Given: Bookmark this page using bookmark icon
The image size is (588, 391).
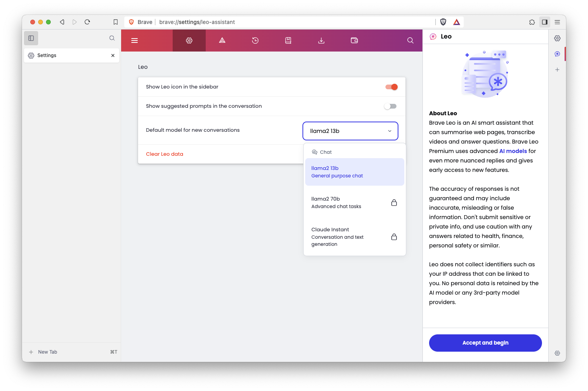Looking at the screenshot, I should click(116, 22).
